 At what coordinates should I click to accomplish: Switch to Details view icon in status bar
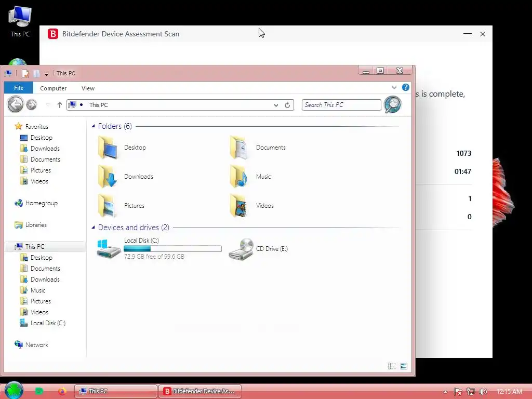tap(392, 366)
